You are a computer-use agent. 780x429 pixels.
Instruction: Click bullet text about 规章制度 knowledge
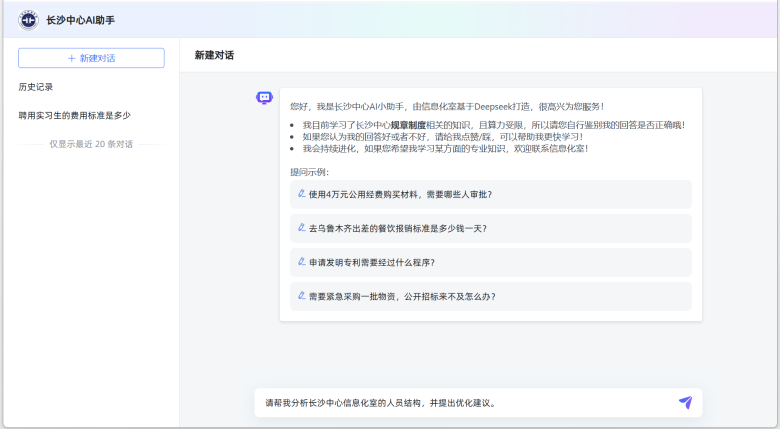(x=493, y=125)
